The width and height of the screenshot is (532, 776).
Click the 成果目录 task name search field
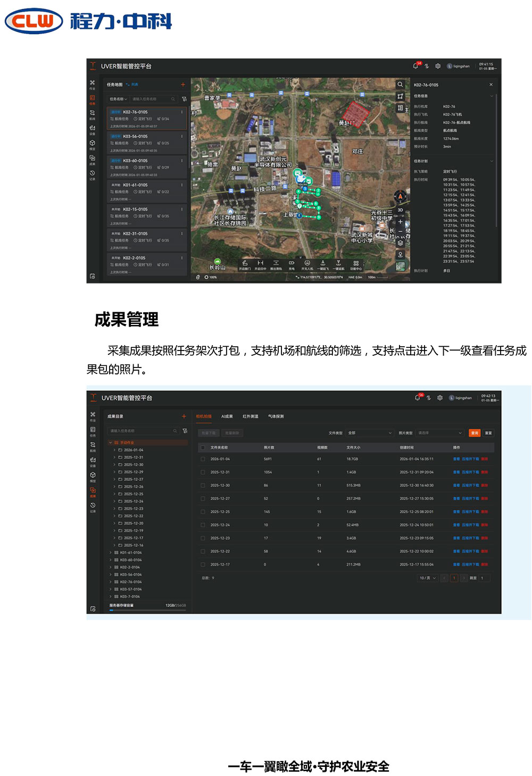141,431
